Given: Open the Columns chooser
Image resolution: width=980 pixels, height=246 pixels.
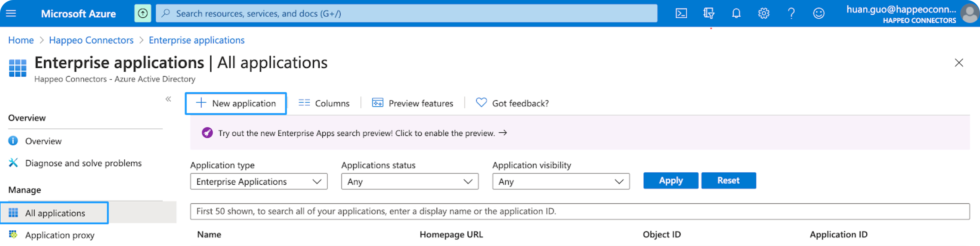Looking at the screenshot, I should point(324,103).
